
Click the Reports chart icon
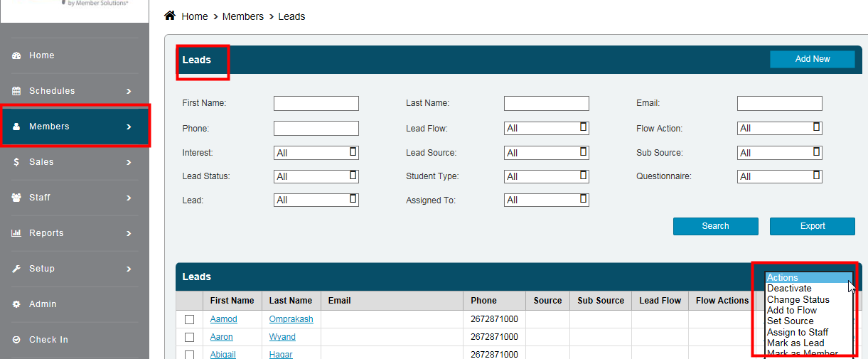pyautogui.click(x=16, y=233)
